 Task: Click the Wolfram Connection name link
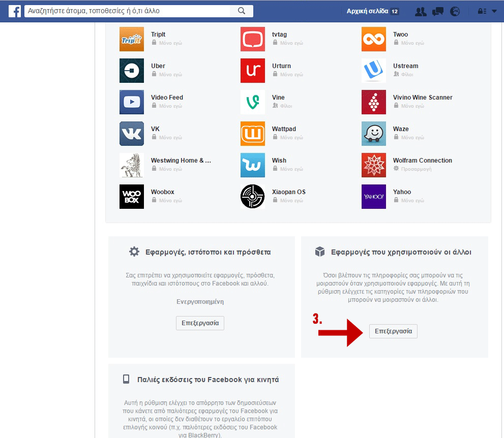click(x=422, y=160)
